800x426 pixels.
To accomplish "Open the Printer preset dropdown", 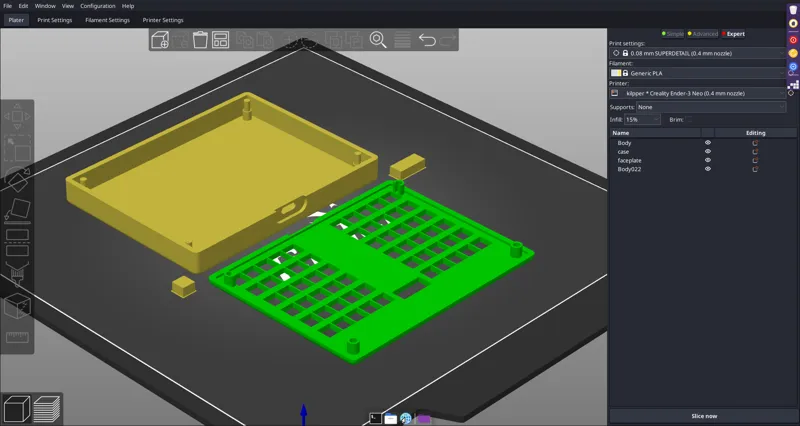I will point(697,93).
